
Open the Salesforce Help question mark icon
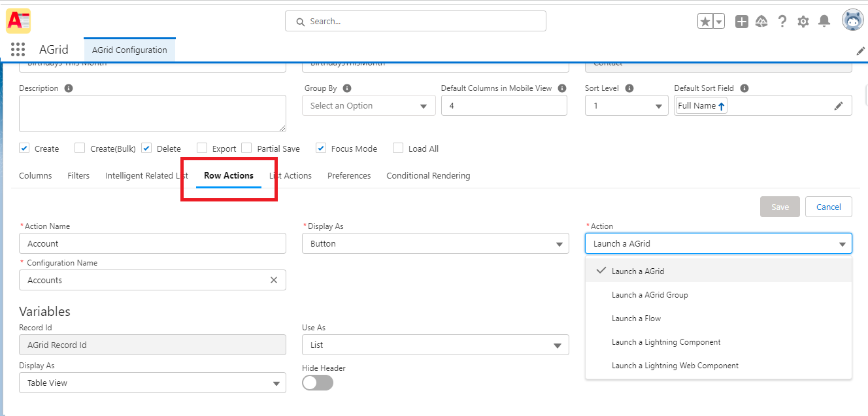click(x=782, y=22)
